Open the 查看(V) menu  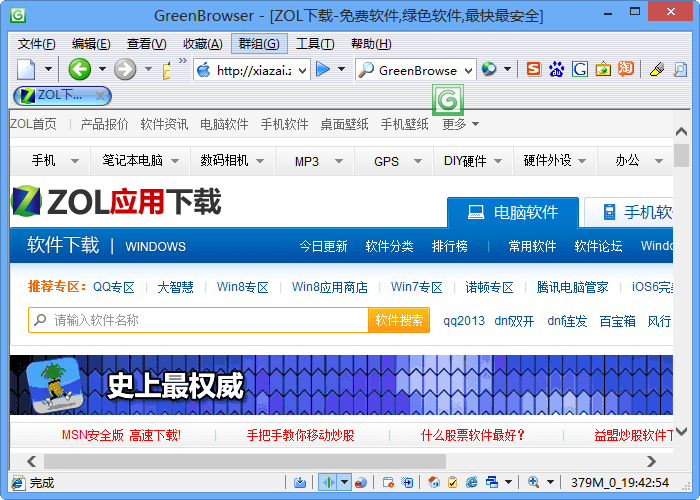146,44
